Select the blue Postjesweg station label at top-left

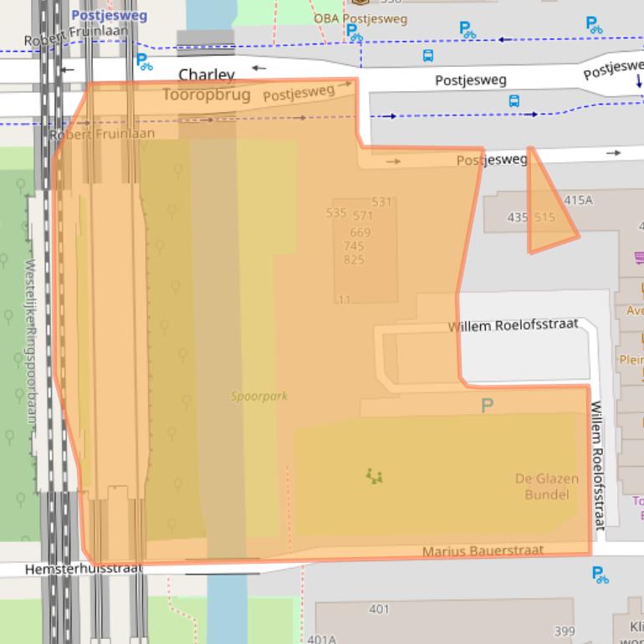(x=109, y=15)
